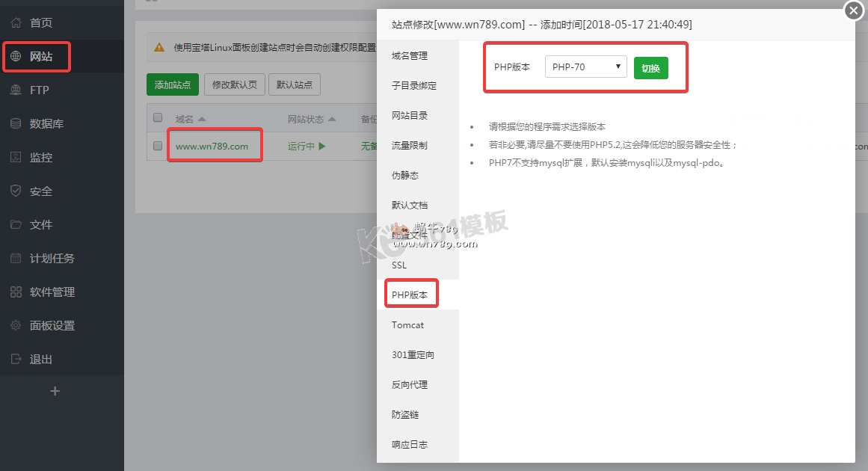Click the monitoring chart icon beside 监控
Viewport: 868px width, 471px height.
tap(16, 157)
